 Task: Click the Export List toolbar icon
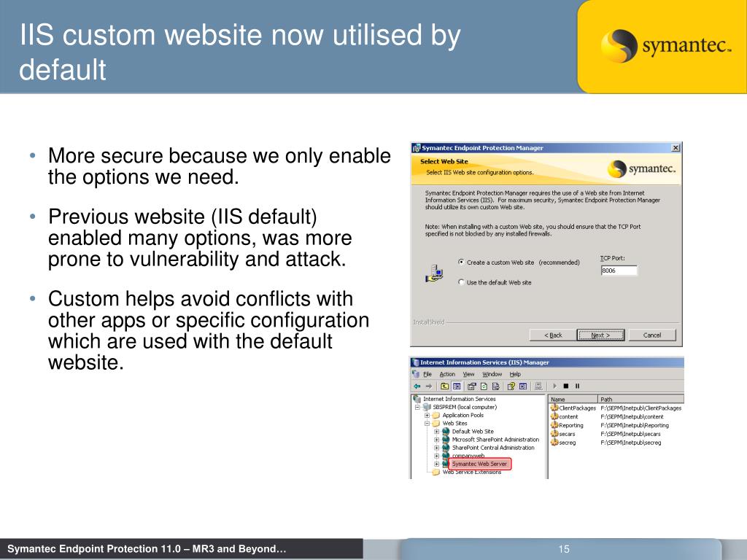pyautogui.click(x=496, y=386)
